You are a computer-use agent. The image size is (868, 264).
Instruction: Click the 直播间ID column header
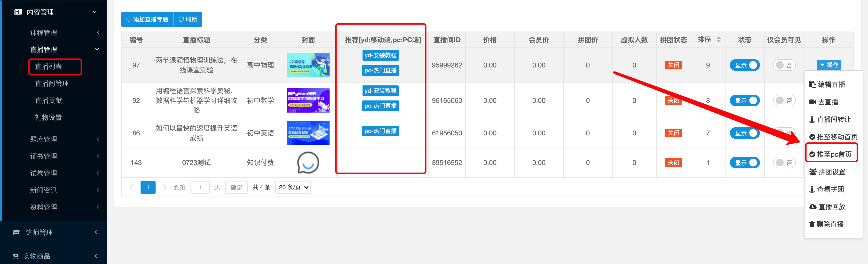pos(447,40)
